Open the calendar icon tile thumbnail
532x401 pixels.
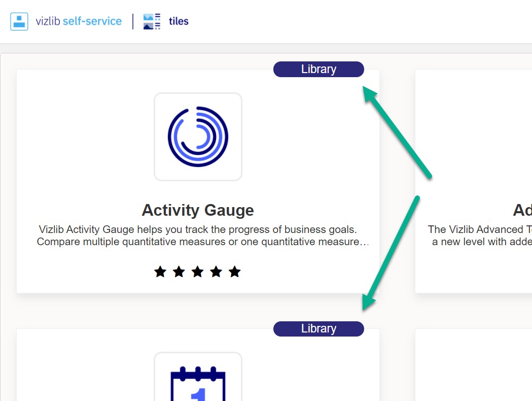click(198, 377)
